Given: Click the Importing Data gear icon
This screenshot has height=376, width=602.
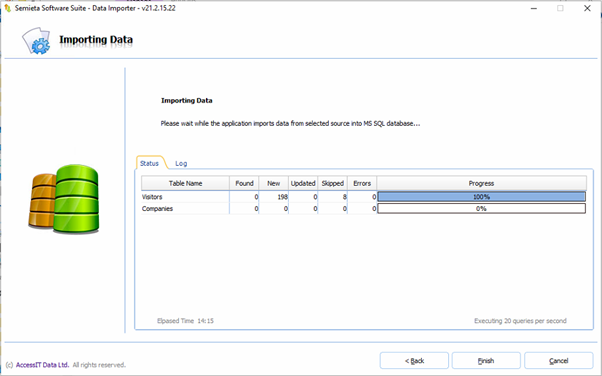Looking at the screenshot, I should point(36,40).
